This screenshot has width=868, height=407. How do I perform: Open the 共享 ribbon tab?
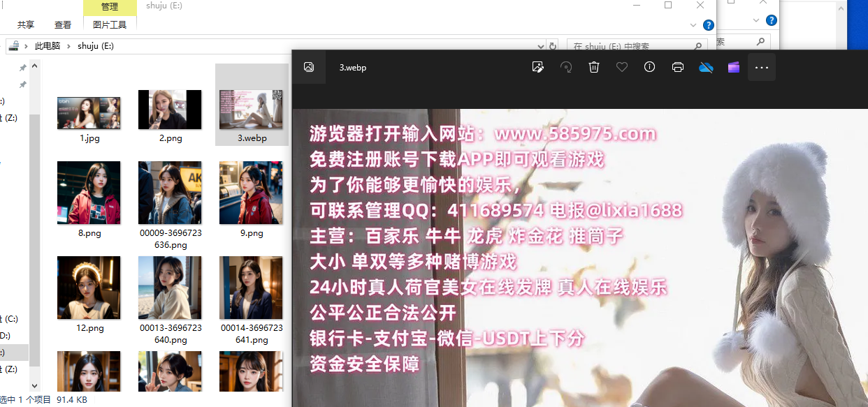(x=26, y=24)
